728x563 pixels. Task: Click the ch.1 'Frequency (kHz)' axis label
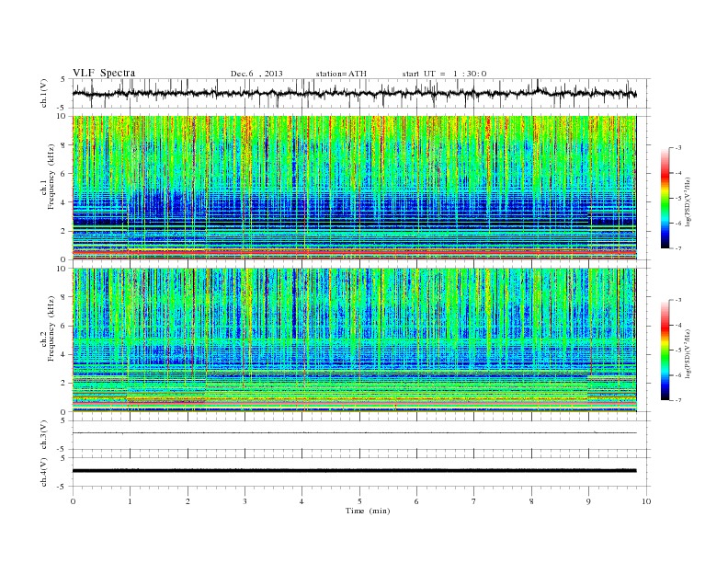pyautogui.click(x=51, y=177)
